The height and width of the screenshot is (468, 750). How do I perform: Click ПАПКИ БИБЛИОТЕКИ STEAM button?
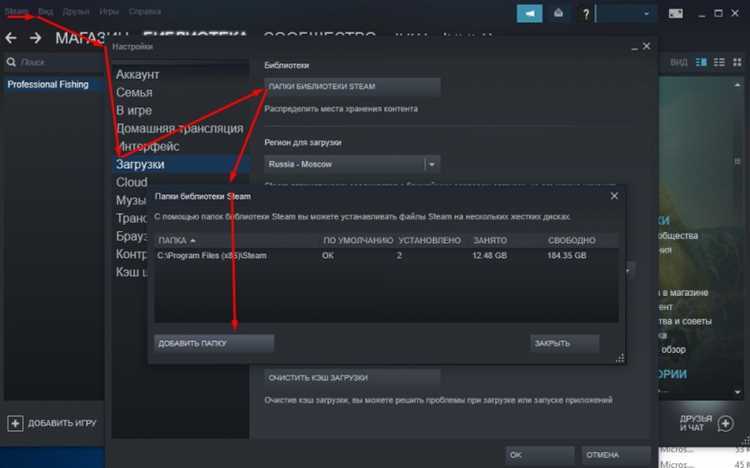[352, 87]
